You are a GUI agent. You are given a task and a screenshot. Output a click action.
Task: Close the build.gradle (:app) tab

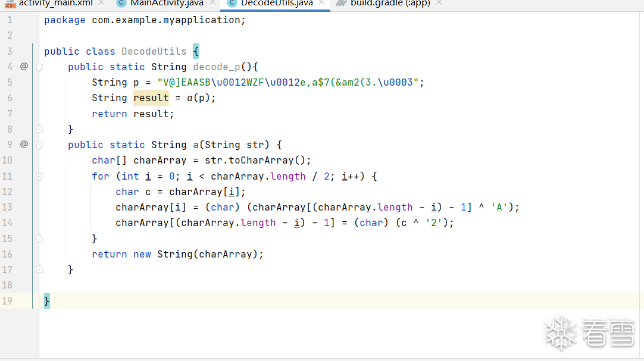click(439, 3)
